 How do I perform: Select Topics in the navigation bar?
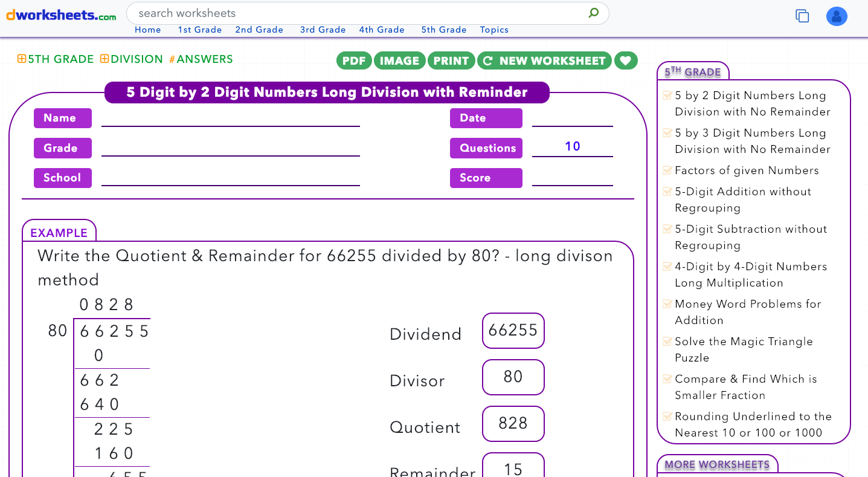[x=494, y=29]
